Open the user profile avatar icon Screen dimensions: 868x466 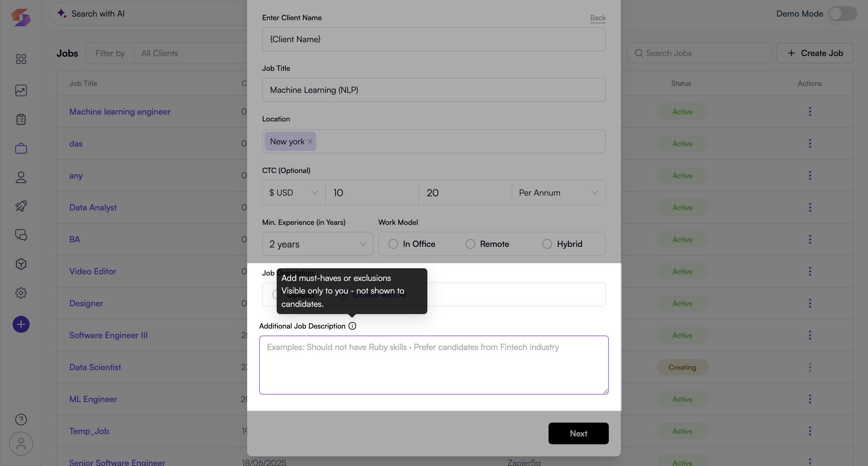pyautogui.click(x=21, y=444)
